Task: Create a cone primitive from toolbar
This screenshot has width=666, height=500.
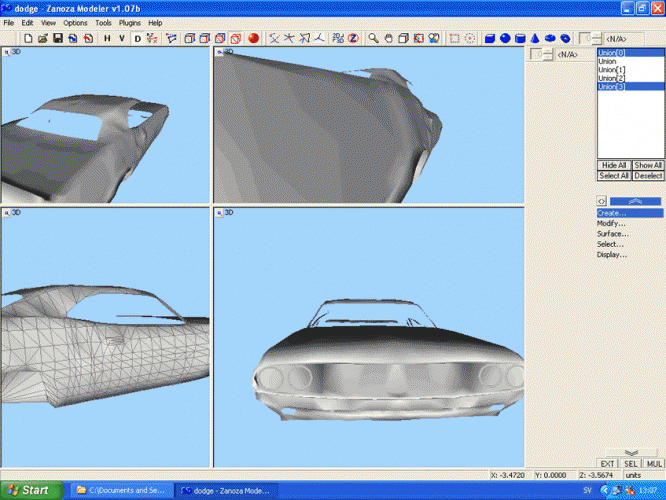Action: [x=535, y=39]
